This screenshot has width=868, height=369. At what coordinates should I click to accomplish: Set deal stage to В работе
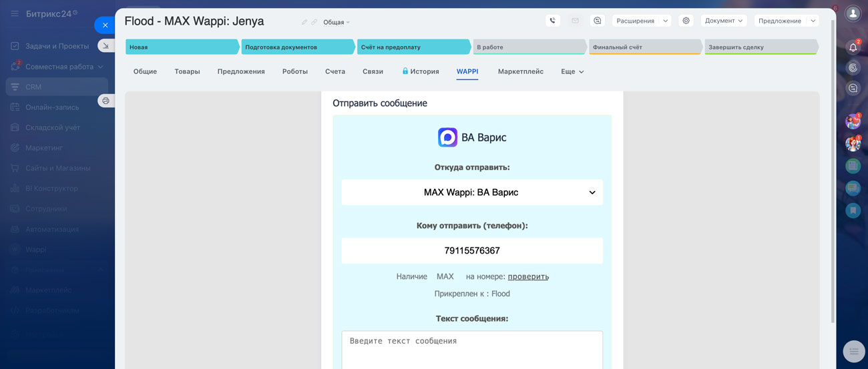tap(529, 47)
